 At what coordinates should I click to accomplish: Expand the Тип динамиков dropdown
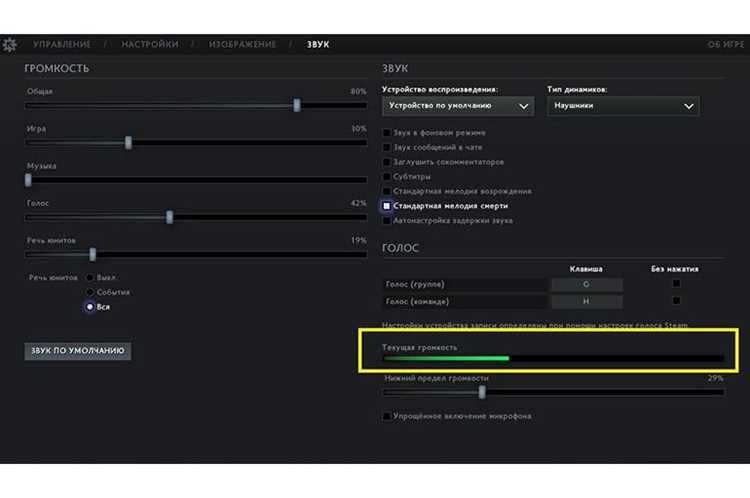click(623, 106)
